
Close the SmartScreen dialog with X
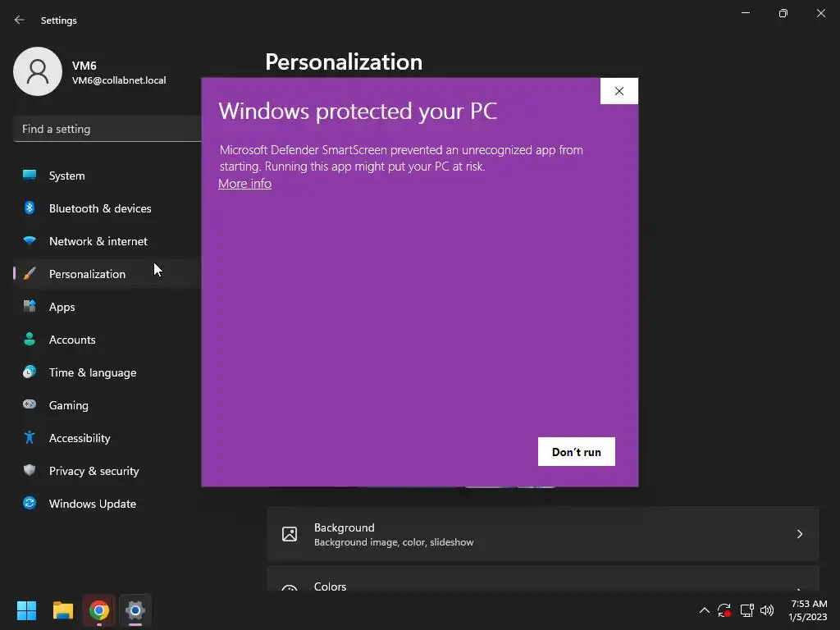[x=619, y=91]
